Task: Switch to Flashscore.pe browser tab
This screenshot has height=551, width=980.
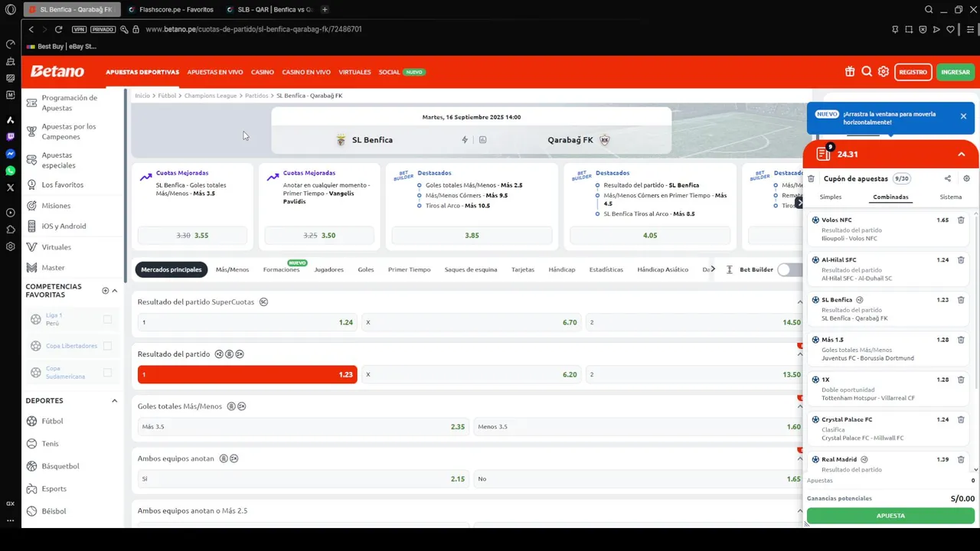Action: coord(171,9)
